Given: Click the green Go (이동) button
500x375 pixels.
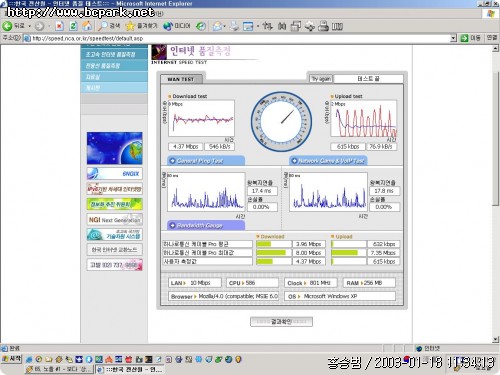Looking at the screenshot, I should [x=470, y=38].
